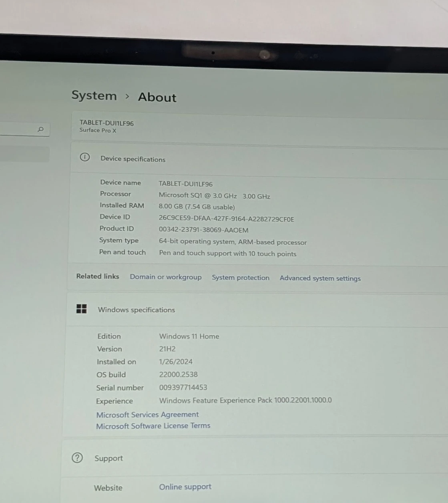Select the 64-bit operating system text

(233, 242)
